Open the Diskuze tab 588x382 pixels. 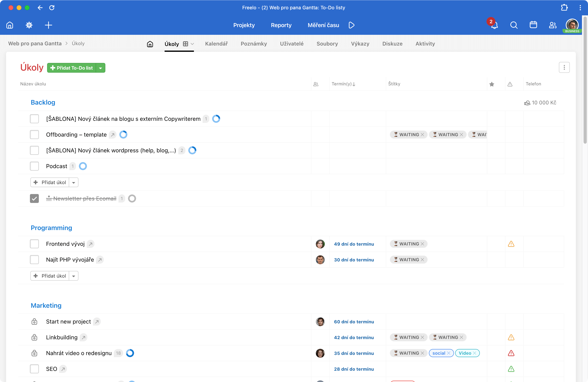pos(392,44)
